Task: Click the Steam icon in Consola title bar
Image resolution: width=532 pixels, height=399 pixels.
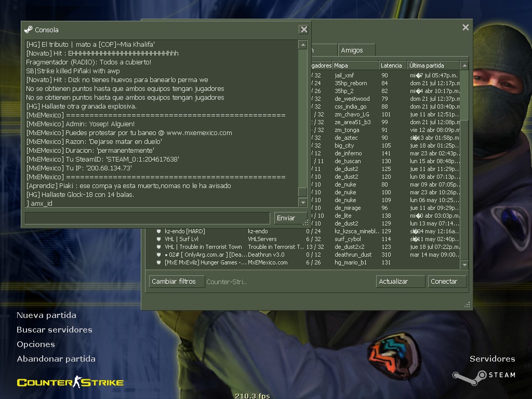Action: (29, 30)
